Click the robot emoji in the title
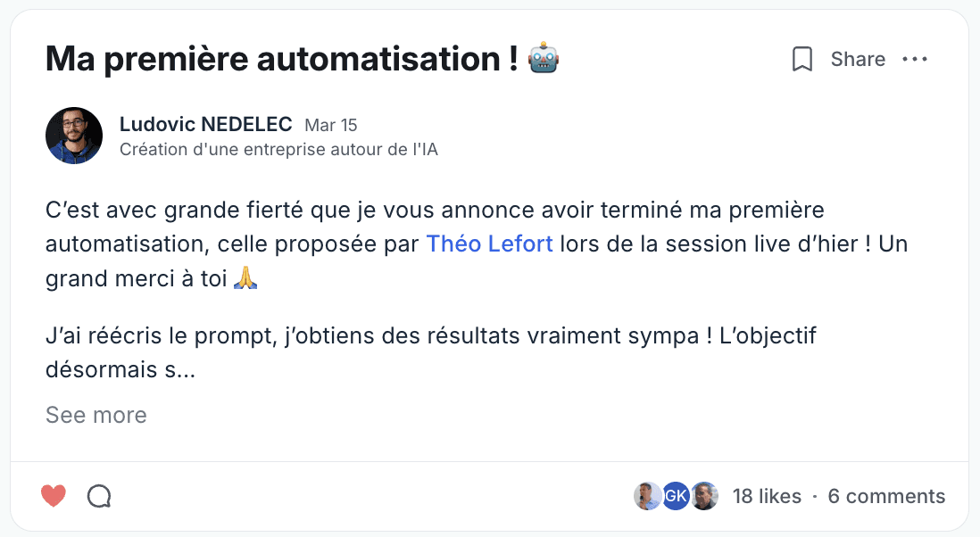 544,58
